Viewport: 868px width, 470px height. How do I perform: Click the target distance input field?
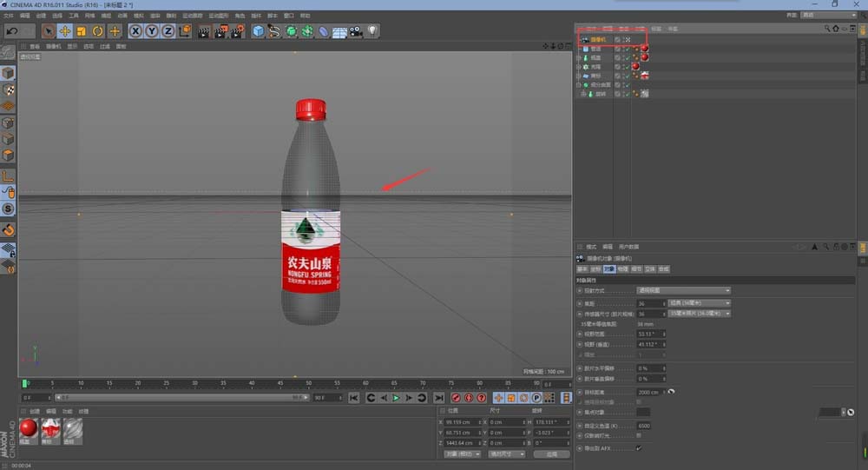click(x=648, y=392)
